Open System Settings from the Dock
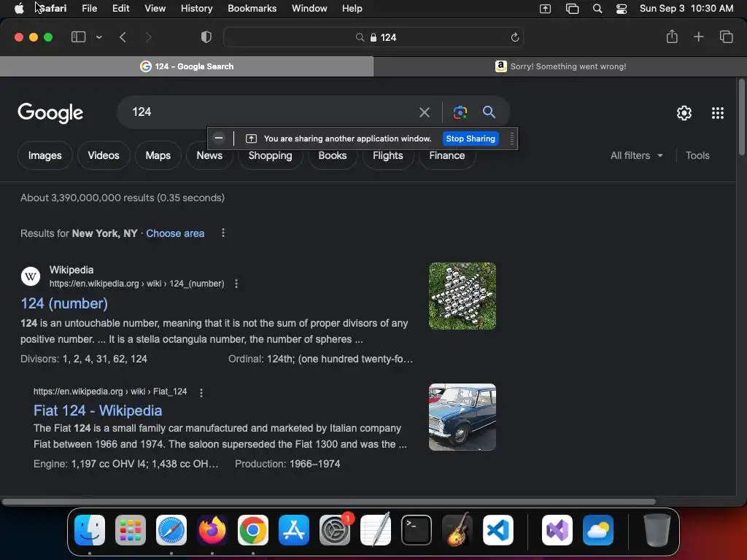Viewport: 747px width, 560px height. [x=335, y=530]
